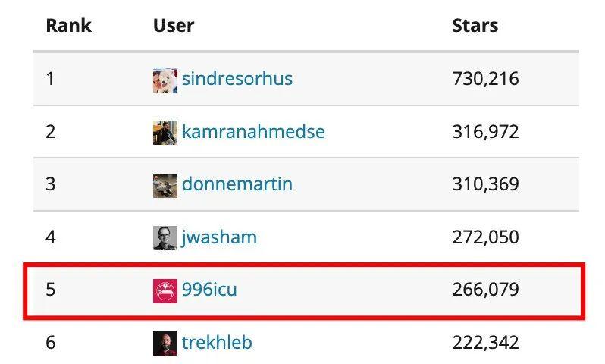Click rank number 5 cell
Image resolution: width=605 pixels, height=364 pixels.
pyautogui.click(x=51, y=290)
